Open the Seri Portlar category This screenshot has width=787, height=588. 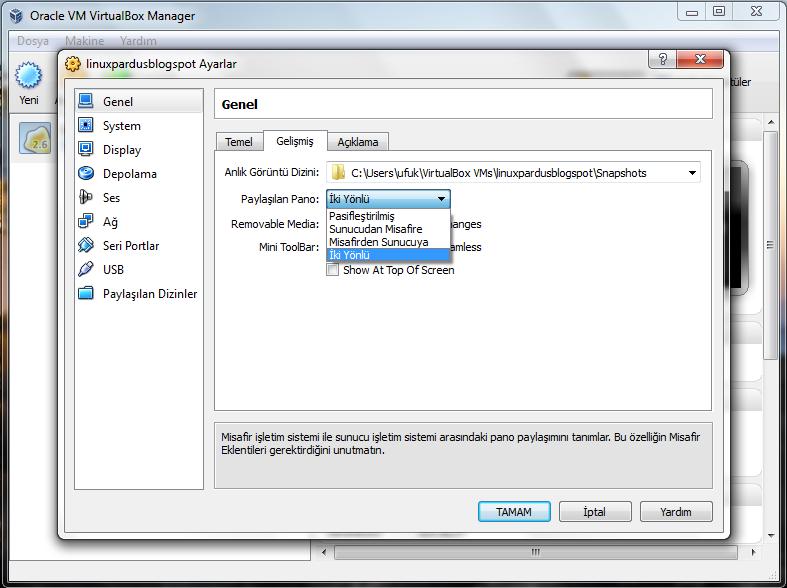click(139, 246)
